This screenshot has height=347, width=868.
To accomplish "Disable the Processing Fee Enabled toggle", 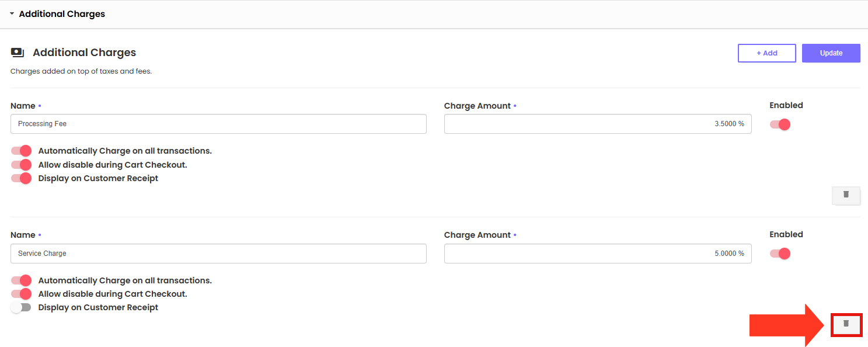I will [x=780, y=124].
